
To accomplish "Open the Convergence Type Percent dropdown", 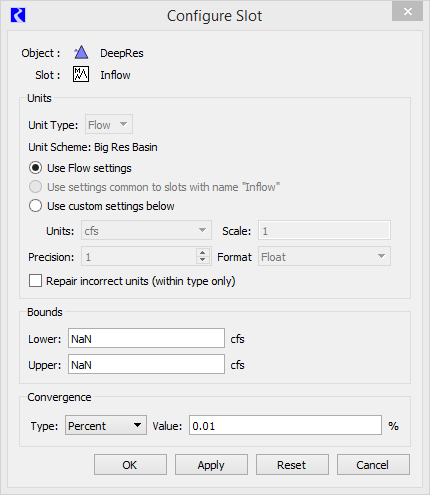I will click(106, 425).
